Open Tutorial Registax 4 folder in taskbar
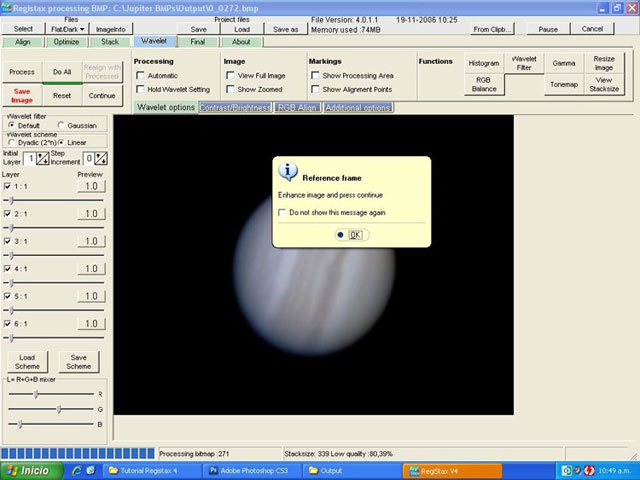Image resolution: width=640 pixels, height=480 pixels. coord(145,470)
